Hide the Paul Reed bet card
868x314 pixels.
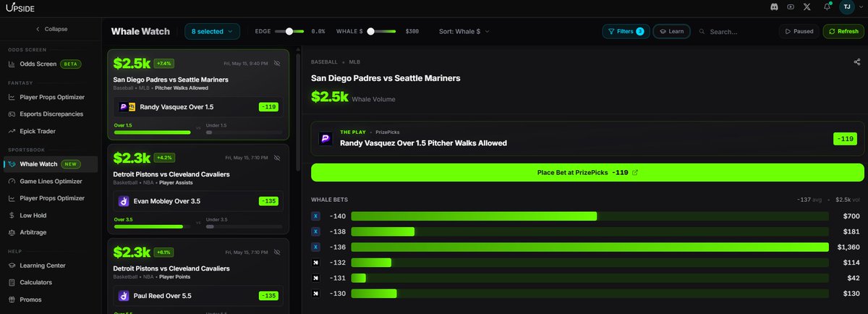click(x=276, y=252)
